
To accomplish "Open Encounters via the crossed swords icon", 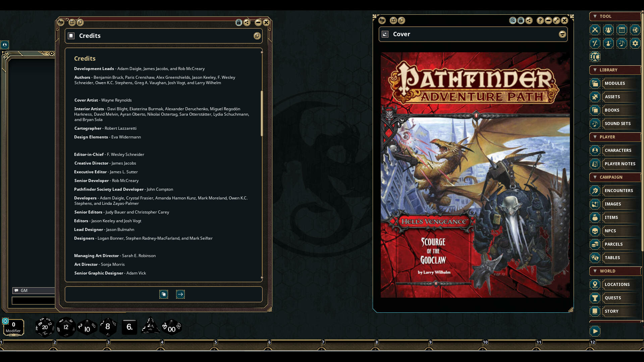I will pyautogui.click(x=595, y=30).
